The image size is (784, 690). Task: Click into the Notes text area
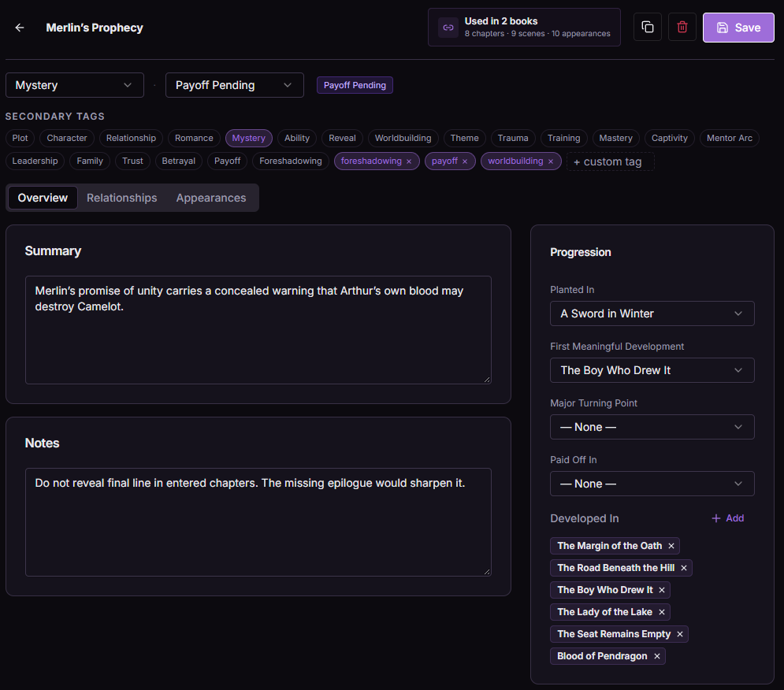[258, 522]
